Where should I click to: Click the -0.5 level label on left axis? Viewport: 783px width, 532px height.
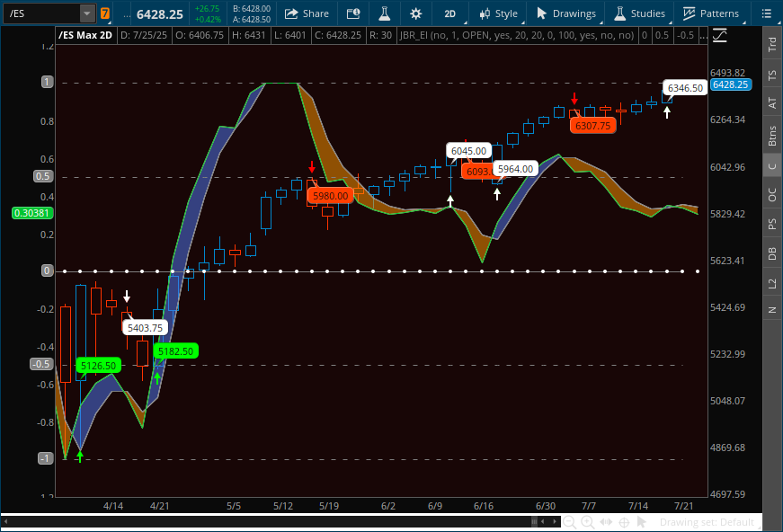point(41,364)
